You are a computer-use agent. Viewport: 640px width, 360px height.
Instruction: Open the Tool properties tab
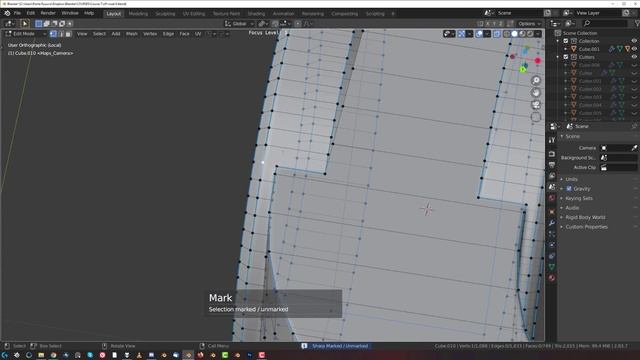point(552,140)
